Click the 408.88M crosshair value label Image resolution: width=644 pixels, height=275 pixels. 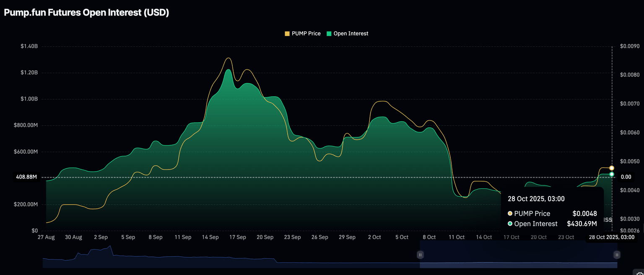point(26,177)
